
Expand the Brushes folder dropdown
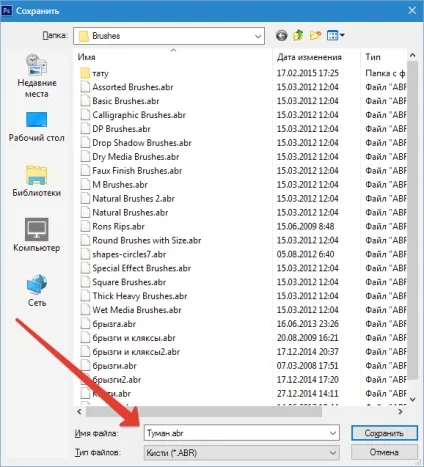258,36
